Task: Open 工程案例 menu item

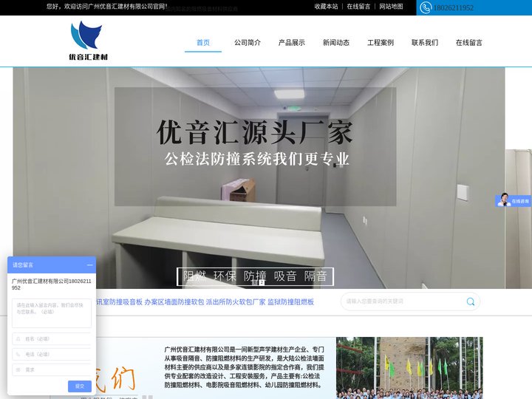Action: tap(381, 43)
